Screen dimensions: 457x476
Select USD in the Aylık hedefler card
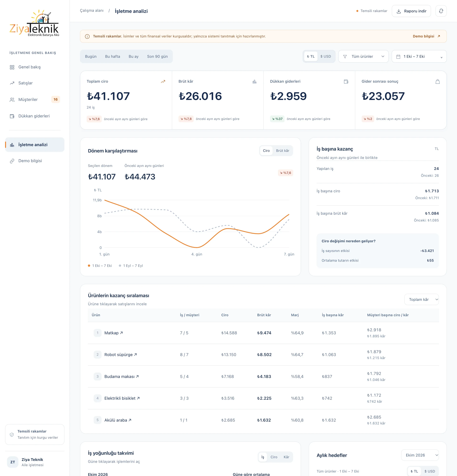430,471
